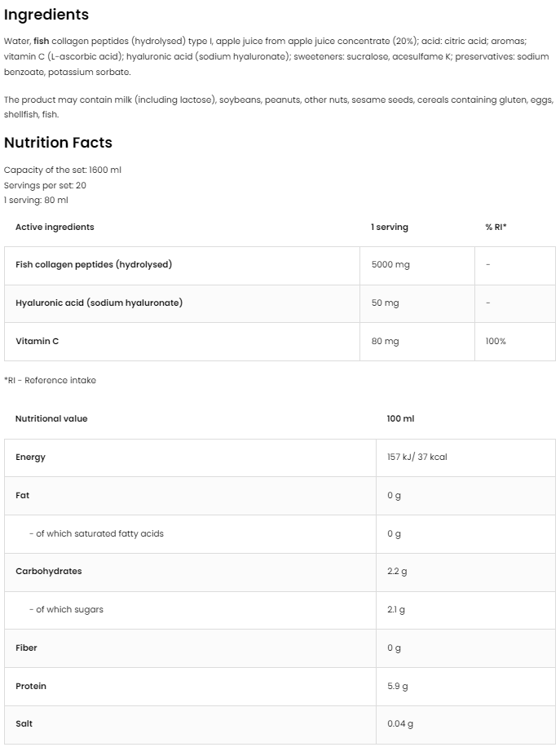Click the "% RI*" column header
This screenshot has height=747, width=560.
496,227
